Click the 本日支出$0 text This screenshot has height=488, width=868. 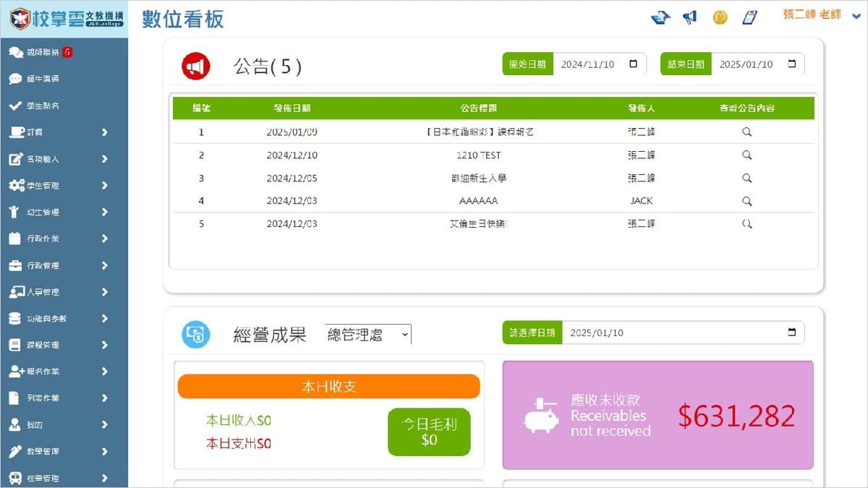click(x=239, y=443)
